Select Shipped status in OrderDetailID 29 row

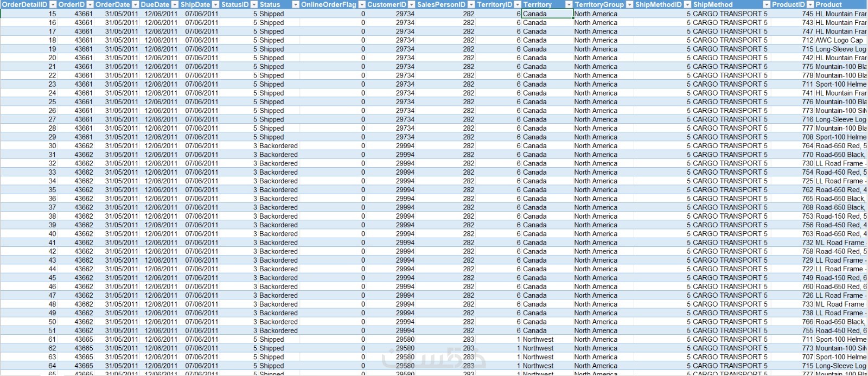point(271,137)
